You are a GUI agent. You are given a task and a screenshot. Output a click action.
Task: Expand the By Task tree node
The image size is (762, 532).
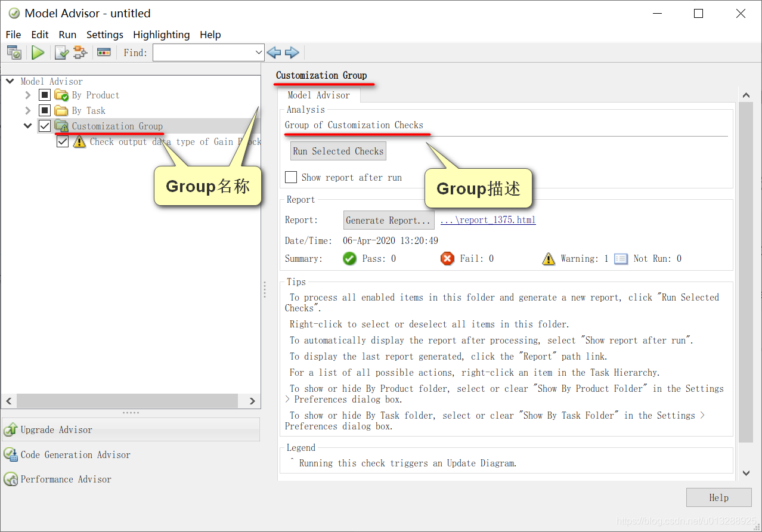27,110
